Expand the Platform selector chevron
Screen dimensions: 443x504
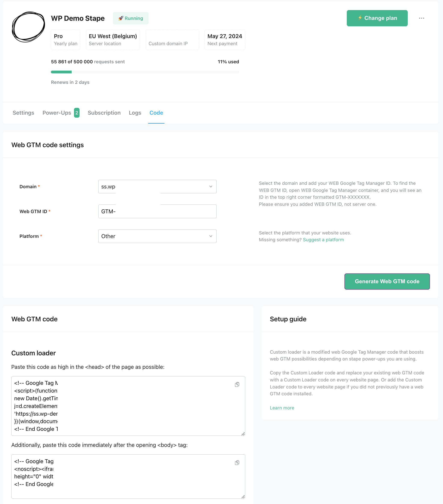point(211,236)
